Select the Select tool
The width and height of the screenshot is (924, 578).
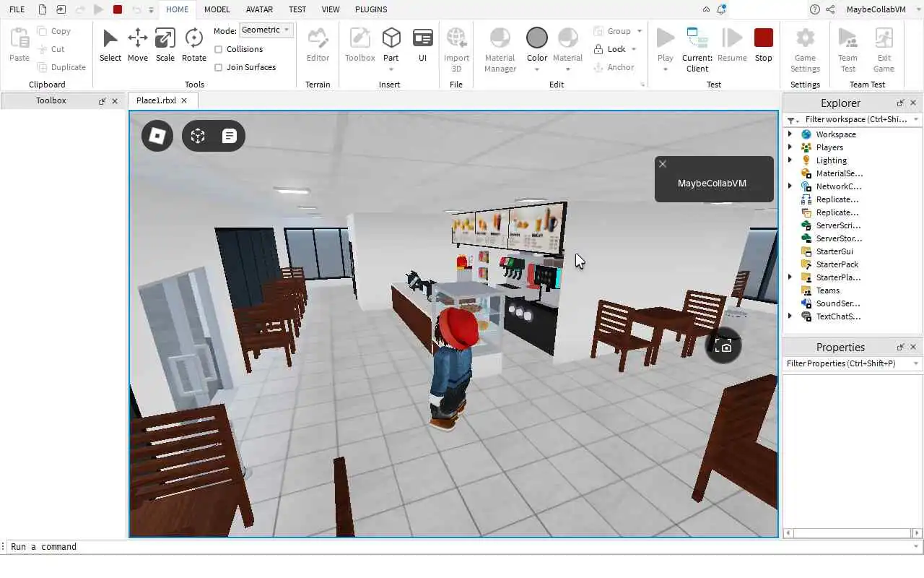point(110,45)
